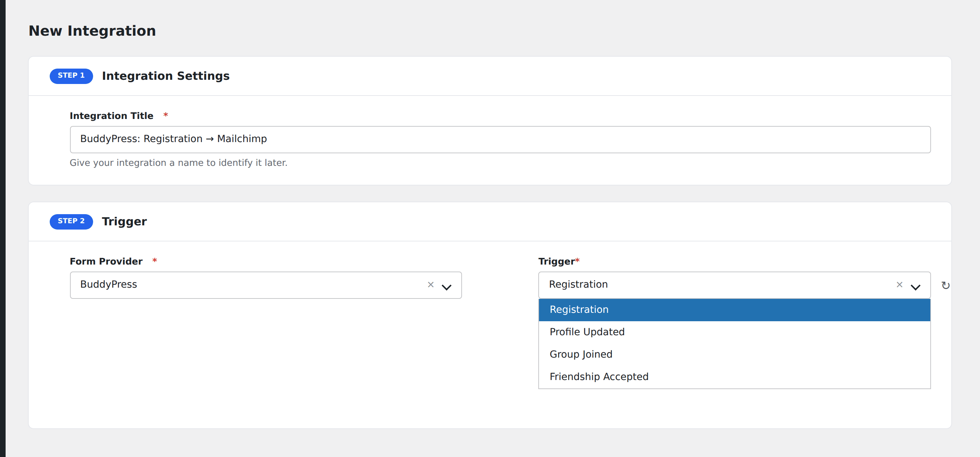The height and width of the screenshot is (457, 980).
Task: Choose the Profile Updated trigger
Action: (x=734, y=332)
